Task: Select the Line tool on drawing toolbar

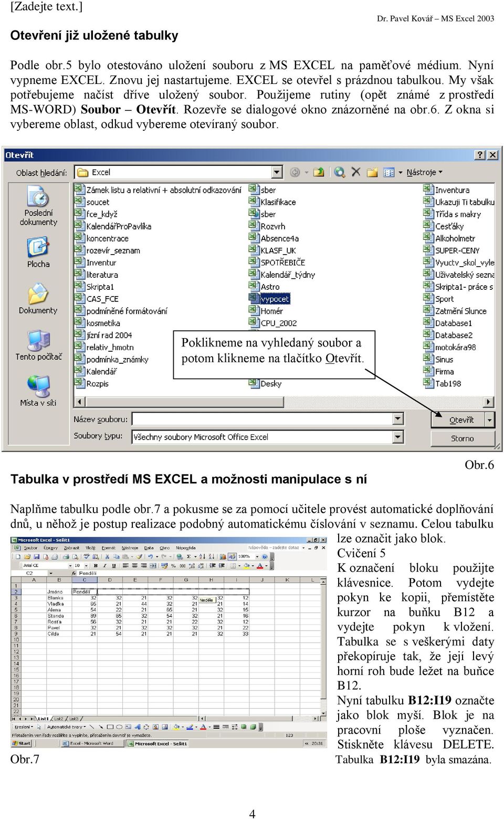Action: click(x=92, y=727)
